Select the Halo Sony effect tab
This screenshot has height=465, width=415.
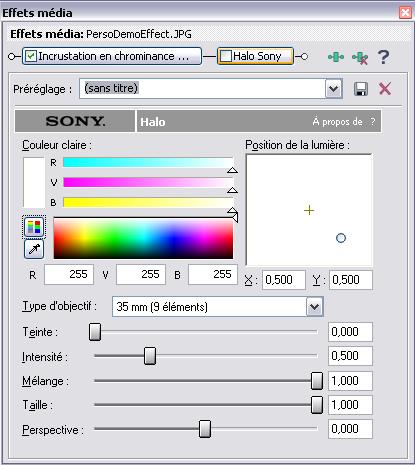point(256,56)
